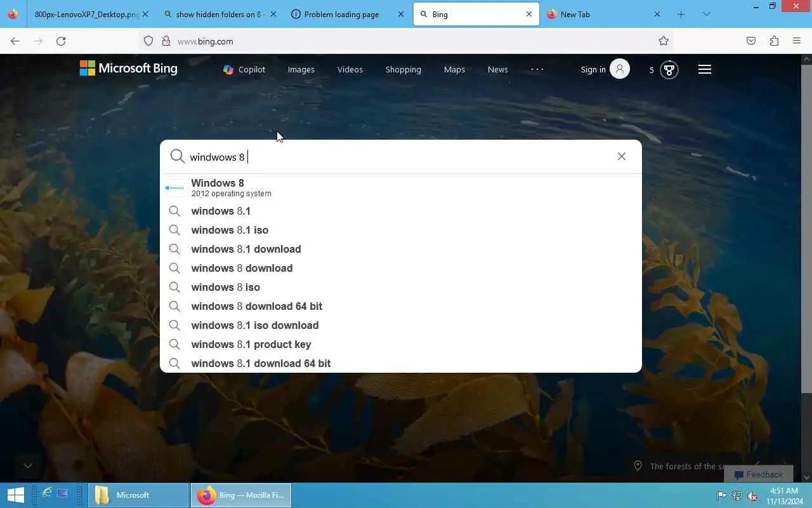Open the Copilot link on Bing
Image resolution: width=812 pixels, height=508 pixels.
click(x=244, y=69)
